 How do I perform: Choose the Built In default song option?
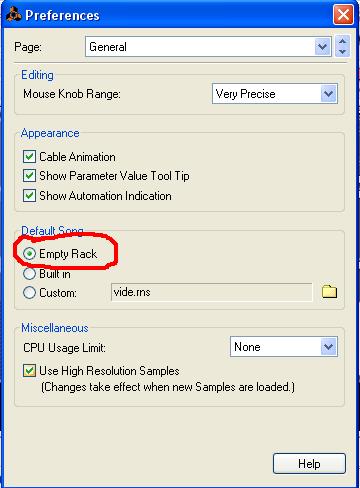click(29, 274)
